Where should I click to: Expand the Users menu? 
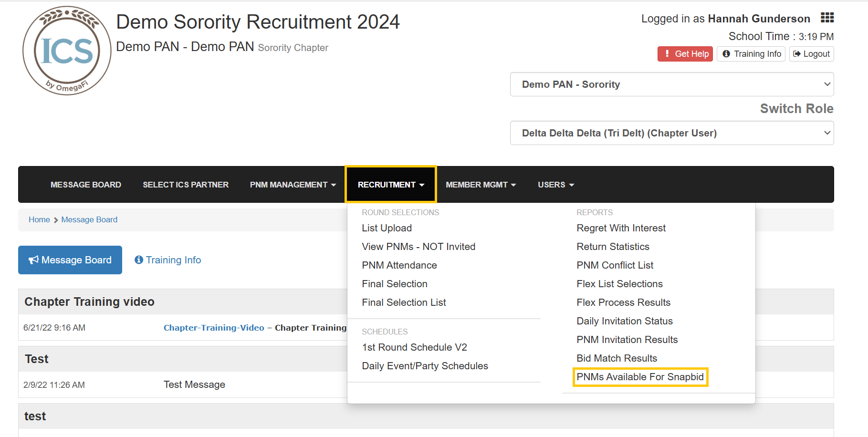point(556,185)
